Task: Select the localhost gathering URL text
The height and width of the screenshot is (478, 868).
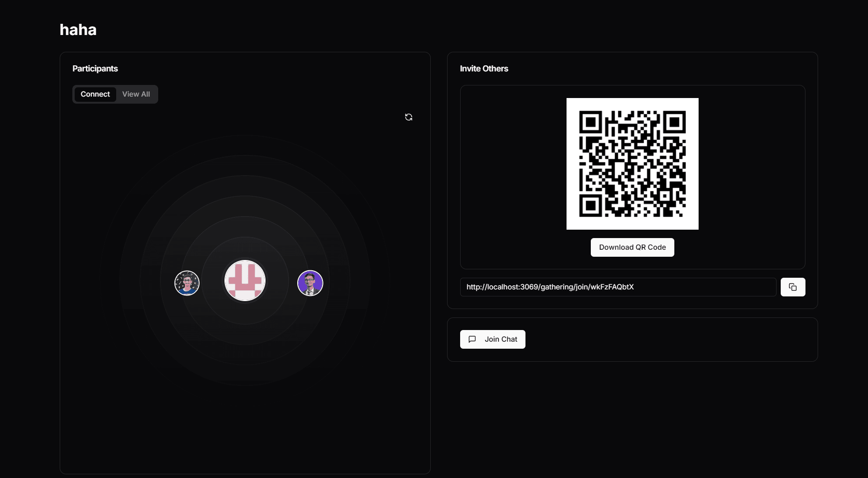Action: [x=550, y=287]
